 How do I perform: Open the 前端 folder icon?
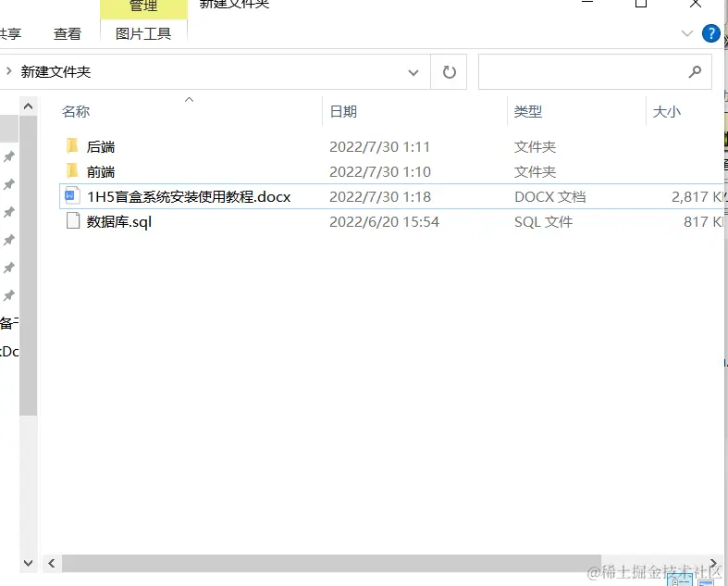pos(72,171)
